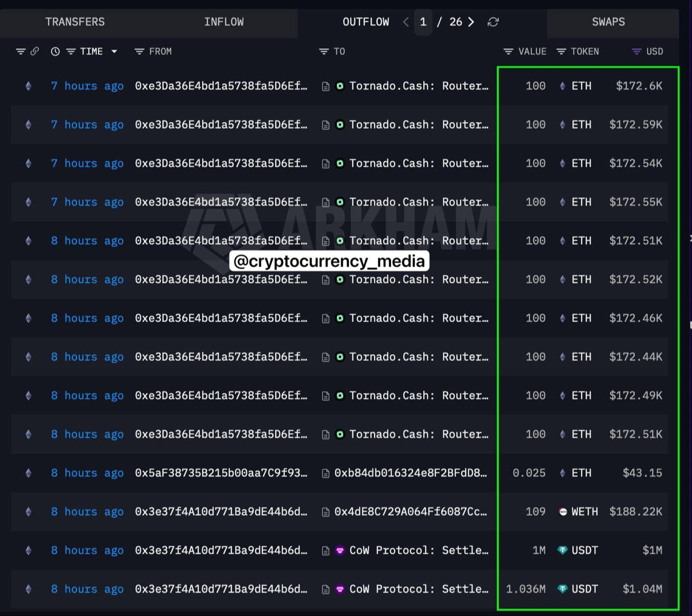Select the OUTFLOW tab
692x616 pixels.
click(x=365, y=22)
